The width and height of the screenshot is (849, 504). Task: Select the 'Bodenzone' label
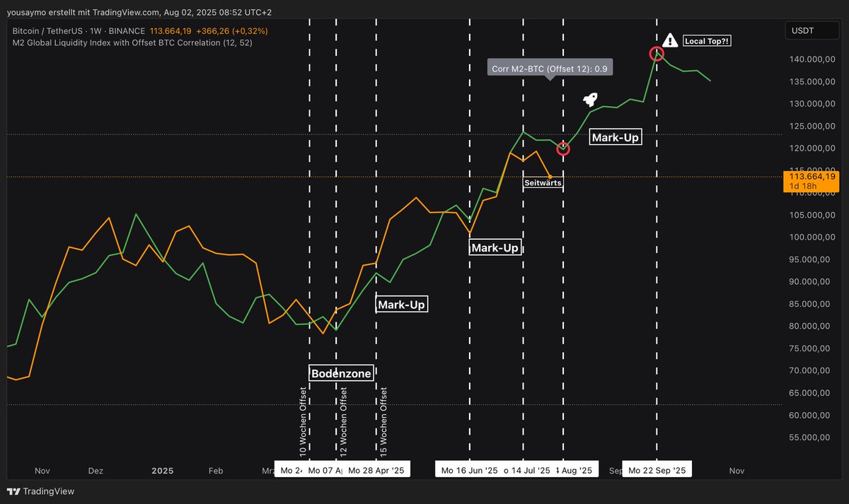click(x=341, y=373)
